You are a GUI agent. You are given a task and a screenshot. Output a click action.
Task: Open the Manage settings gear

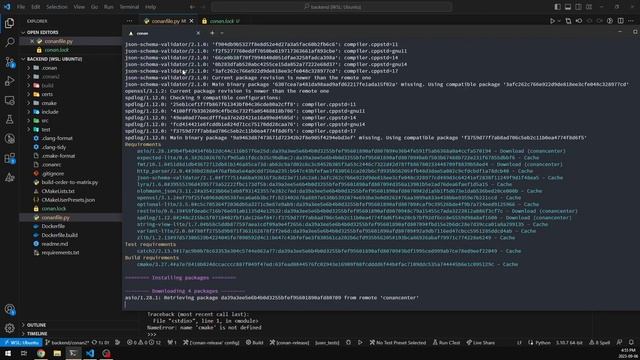point(9,327)
